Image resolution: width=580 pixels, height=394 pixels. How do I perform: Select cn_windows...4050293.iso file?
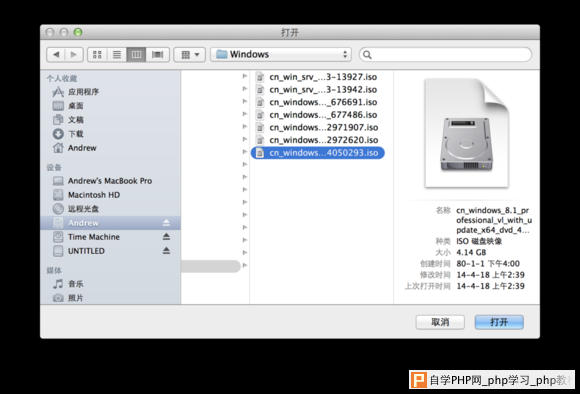coord(318,153)
